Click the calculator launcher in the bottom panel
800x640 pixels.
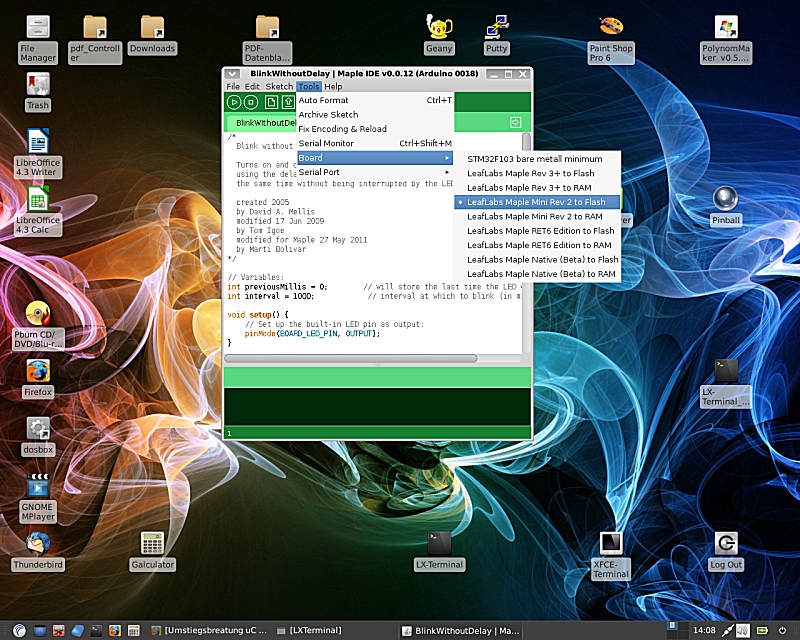tap(134, 631)
